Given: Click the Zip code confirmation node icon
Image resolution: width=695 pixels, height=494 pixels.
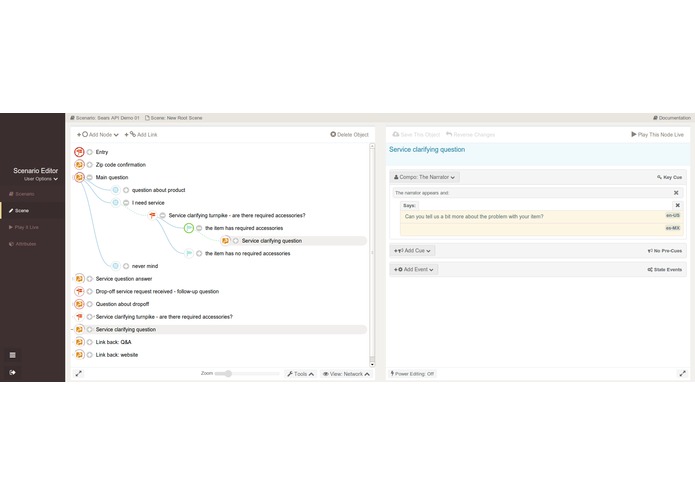Looking at the screenshot, I should (x=79, y=165).
